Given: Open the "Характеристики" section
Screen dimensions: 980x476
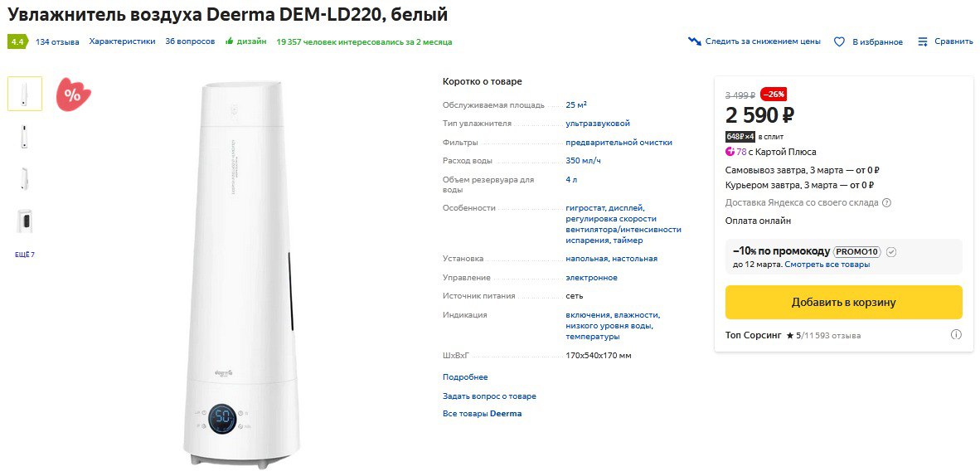Looking at the screenshot, I should (x=122, y=41).
